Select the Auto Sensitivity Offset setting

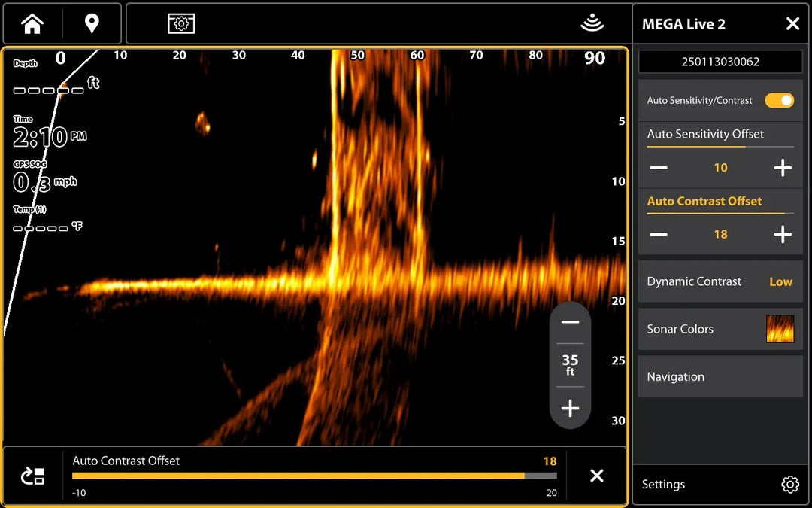point(704,134)
